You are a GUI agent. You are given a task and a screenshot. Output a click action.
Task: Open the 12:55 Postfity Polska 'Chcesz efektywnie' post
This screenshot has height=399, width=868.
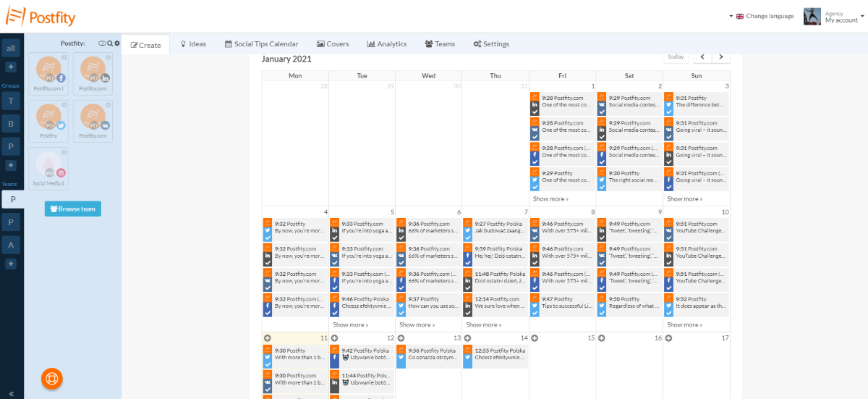[x=495, y=357]
